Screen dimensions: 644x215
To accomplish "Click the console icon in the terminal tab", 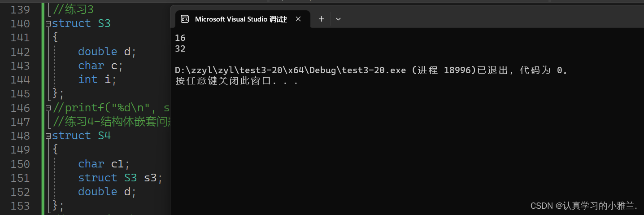I will (x=184, y=19).
